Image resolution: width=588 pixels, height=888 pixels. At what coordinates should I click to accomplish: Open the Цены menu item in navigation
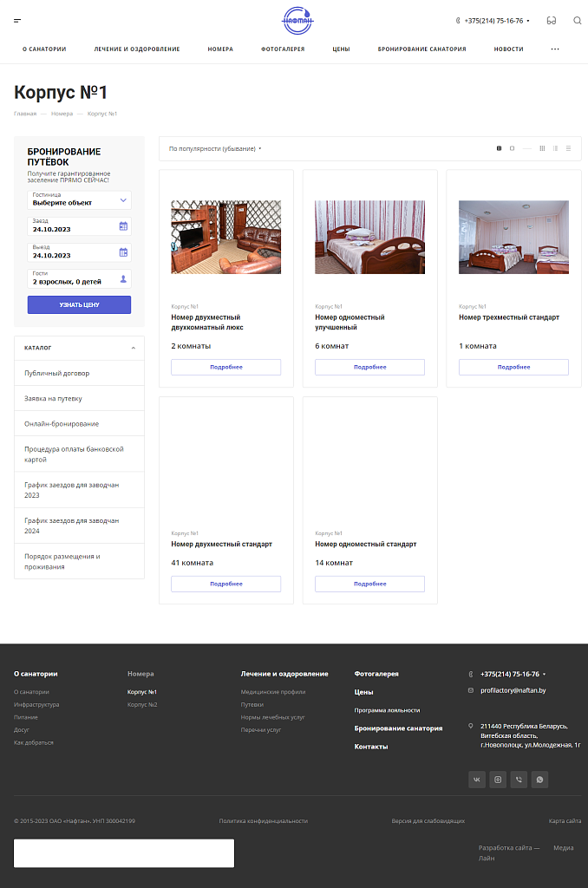pos(341,49)
